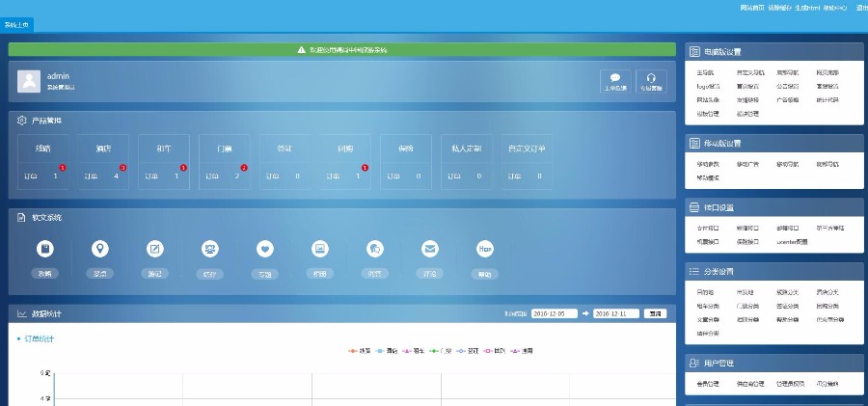Open the 景点 map-pin icon

(x=100, y=249)
